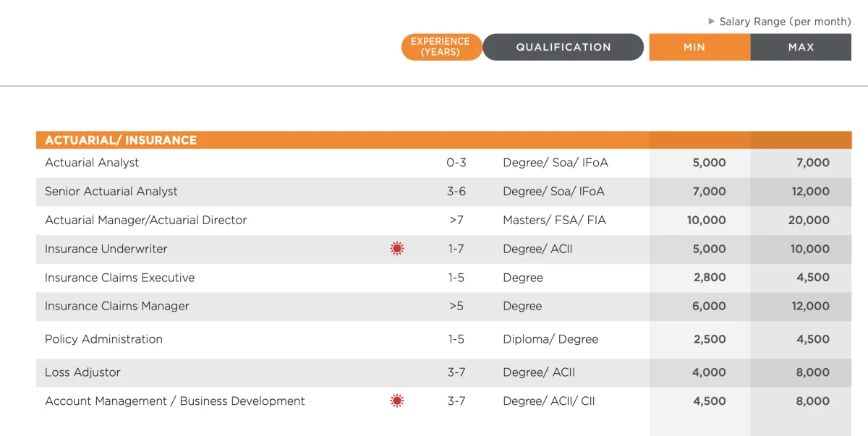Image resolution: width=868 pixels, height=436 pixels.
Task: Click Actuarial Manager/Actuarial Director title
Action: click(x=146, y=220)
